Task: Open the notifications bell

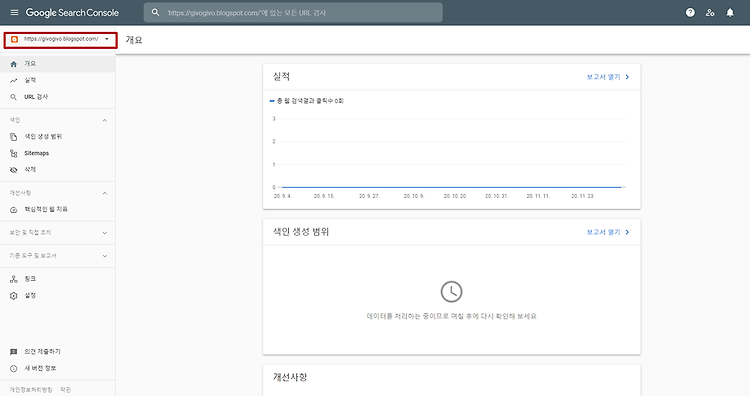Action: pyautogui.click(x=730, y=12)
